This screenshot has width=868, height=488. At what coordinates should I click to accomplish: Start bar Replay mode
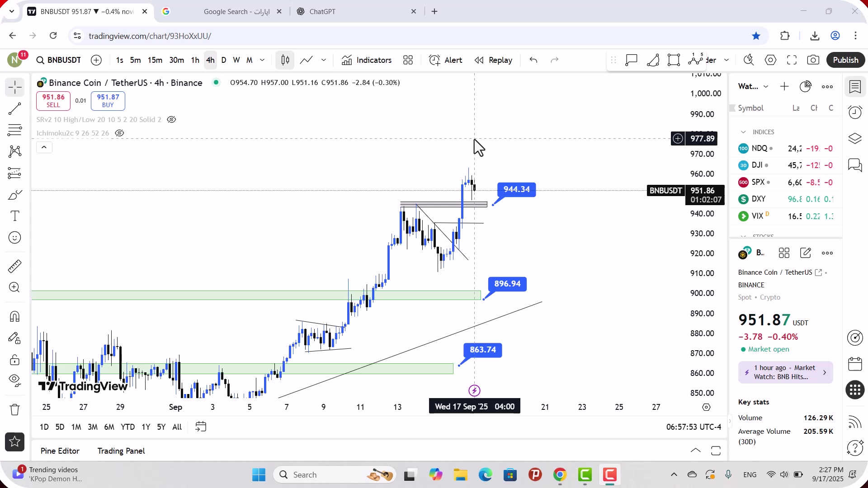(x=493, y=60)
